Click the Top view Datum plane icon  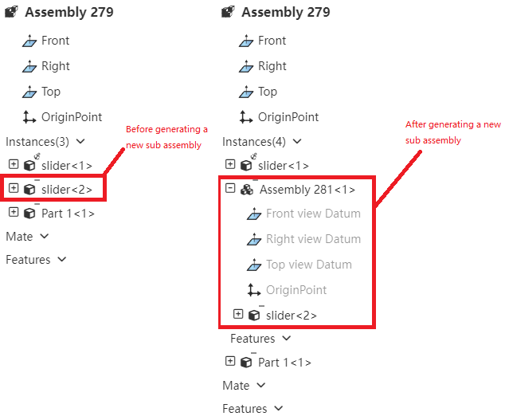[254, 265]
